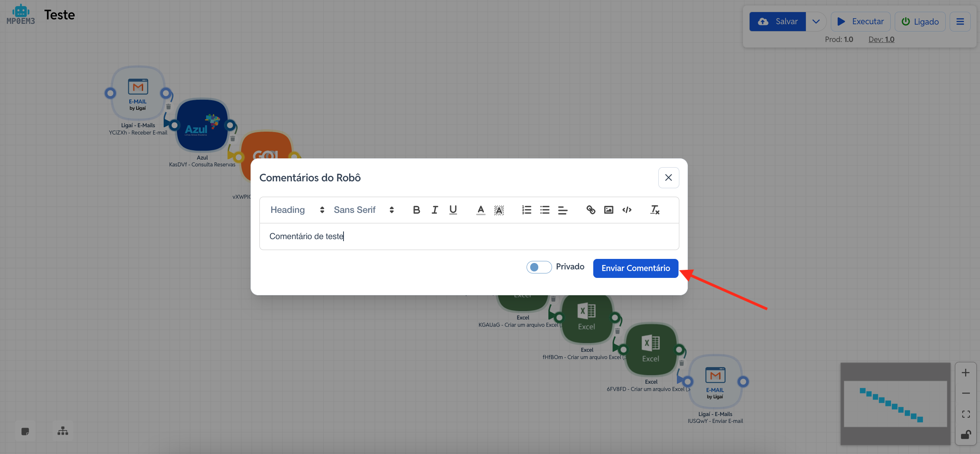
Task: Toggle the Privado switch
Action: [539, 267]
